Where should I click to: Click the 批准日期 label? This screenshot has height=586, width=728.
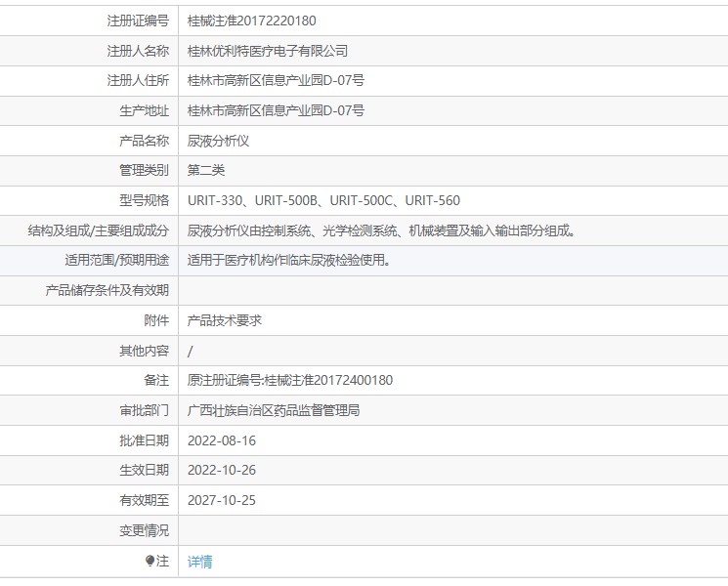(x=145, y=440)
